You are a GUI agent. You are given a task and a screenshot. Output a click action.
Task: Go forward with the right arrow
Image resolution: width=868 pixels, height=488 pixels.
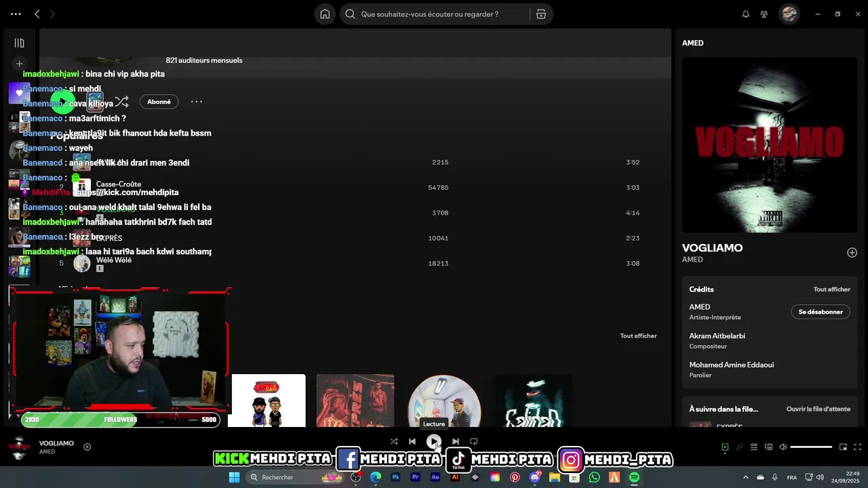(53, 14)
